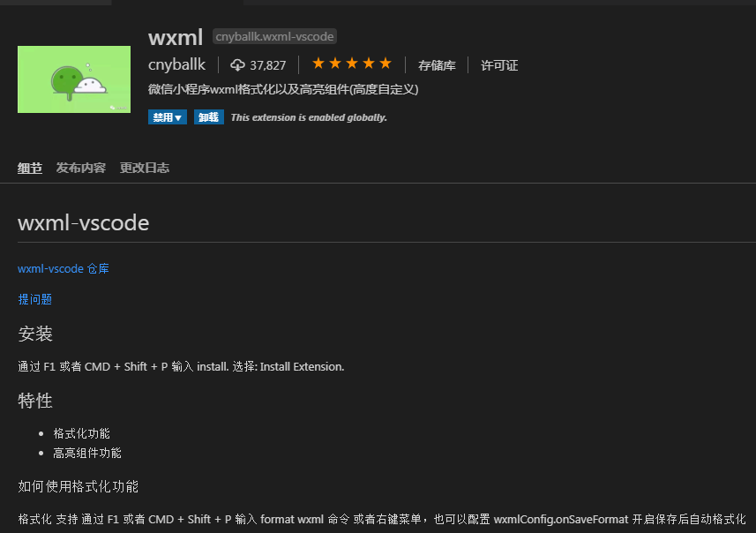Click the 37,827 install count

coord(267,65)
